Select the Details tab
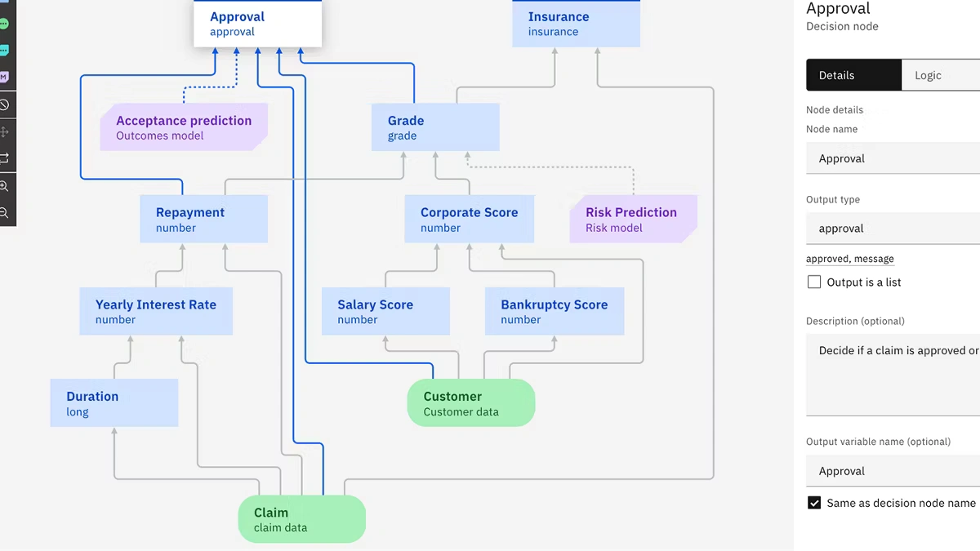Image resolution: width=980 pixels, height=551 pixels. (853, 75)
